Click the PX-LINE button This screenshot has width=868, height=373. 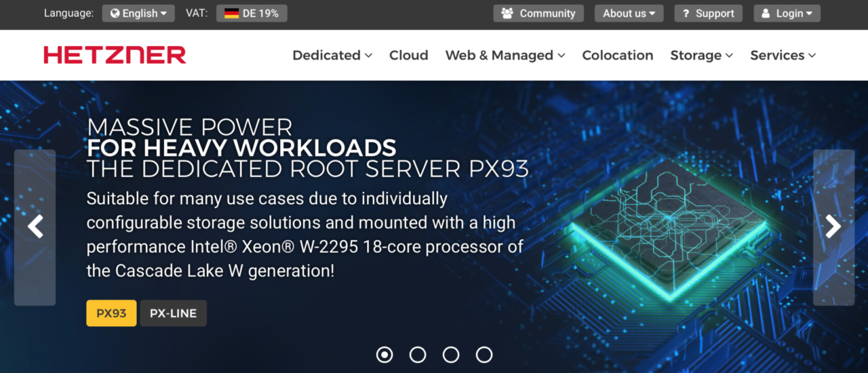click(173, 313)
